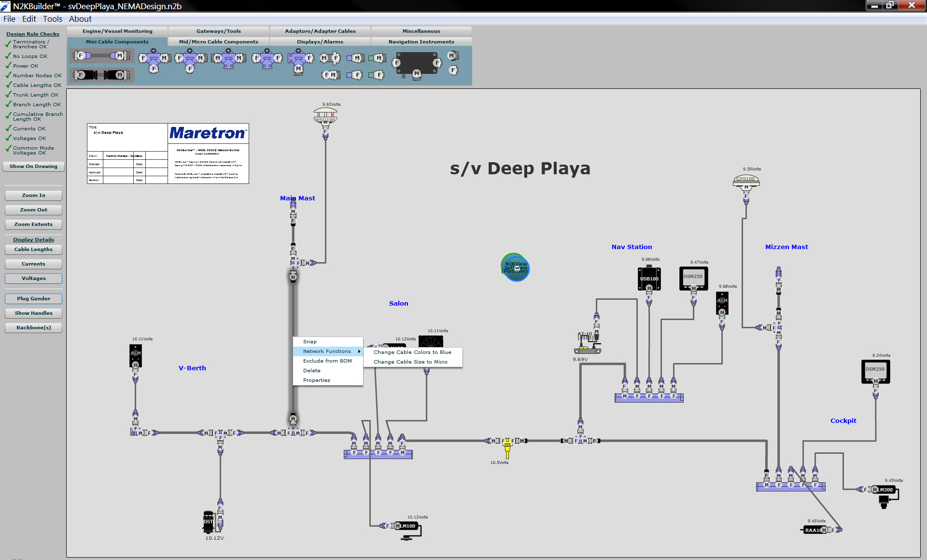Viewport: 927px width, 560px height.
Task: Switch to Miscellaneous tab
Action: click(421, 31)
